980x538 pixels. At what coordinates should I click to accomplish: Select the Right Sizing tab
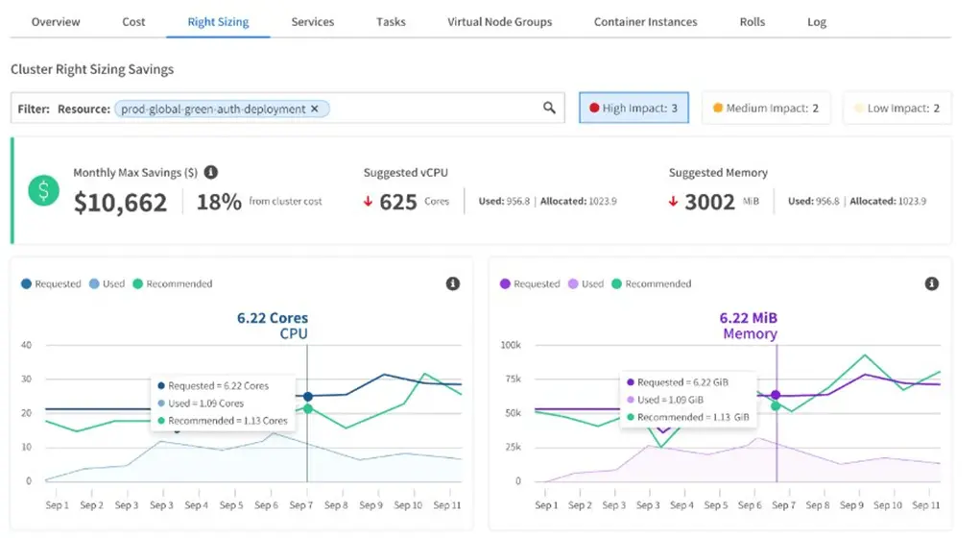[x=218, y=22]
